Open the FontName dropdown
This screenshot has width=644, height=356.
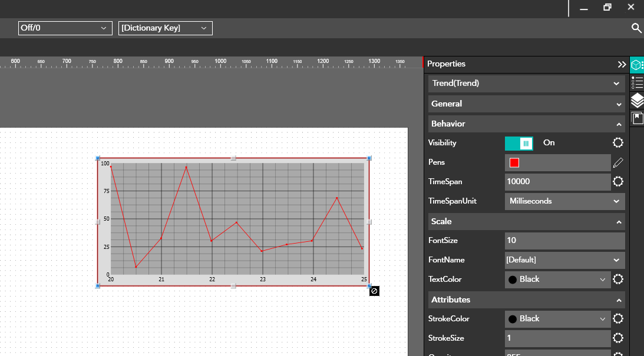(x=564, y=260)
